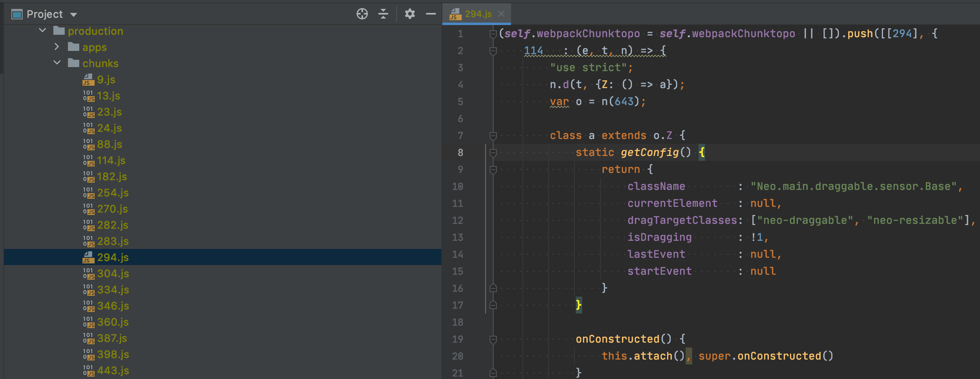Click the dragTargetClasses property

point(682,220)
